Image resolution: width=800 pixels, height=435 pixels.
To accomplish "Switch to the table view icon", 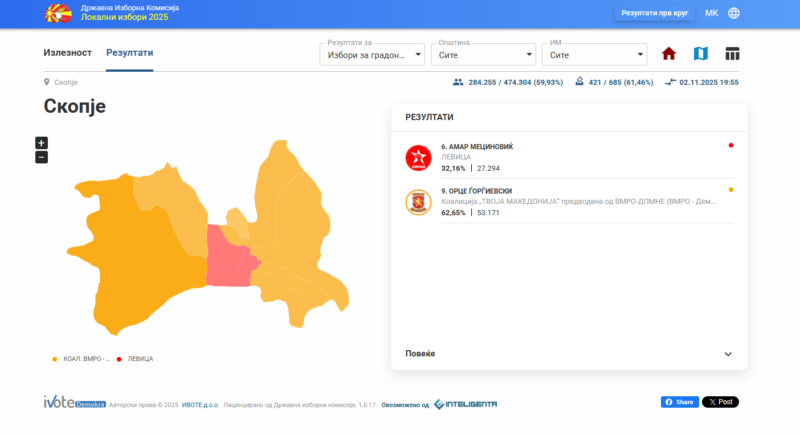I will 732,54.
